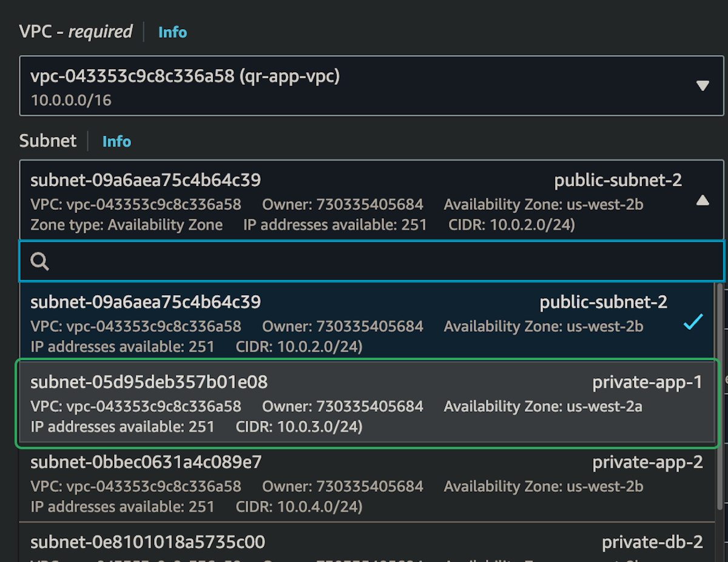Screen dimensions: 728x562
Task: Click the 10.0.0.0/16 VPC CIDR text
Action: tap(71, 100)
